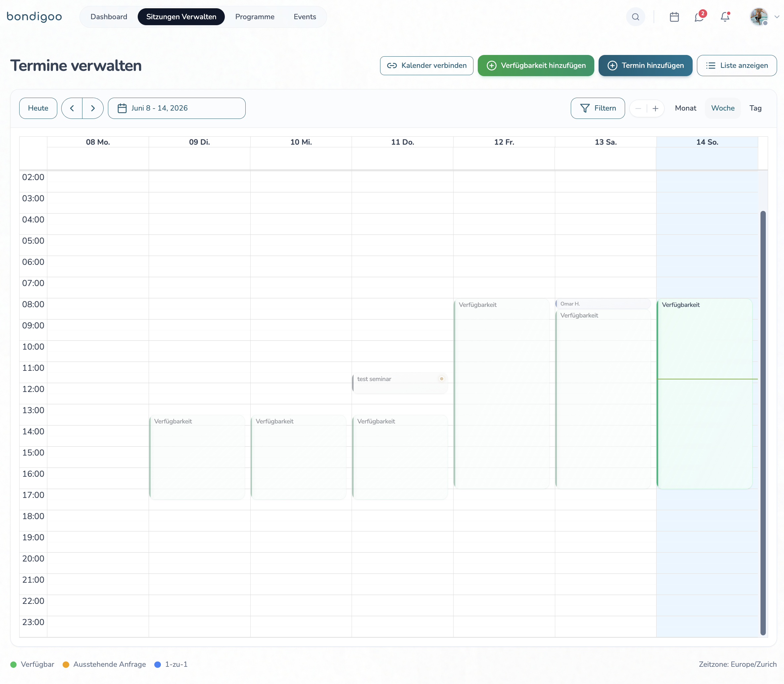The image size is (784, 684).
Task: Open Thursday's Verfügbarkeit block
Action: [400, 457]
